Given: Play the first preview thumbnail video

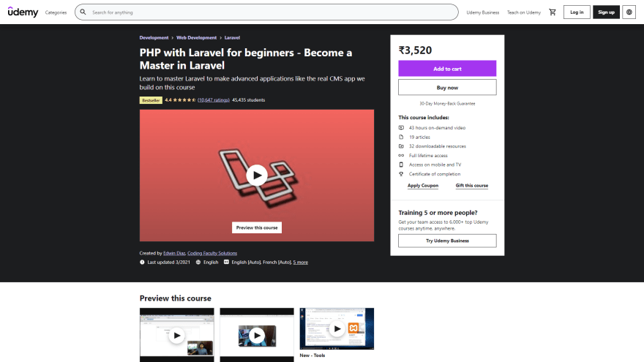Looking at the screenshot, I should [176, 336].
